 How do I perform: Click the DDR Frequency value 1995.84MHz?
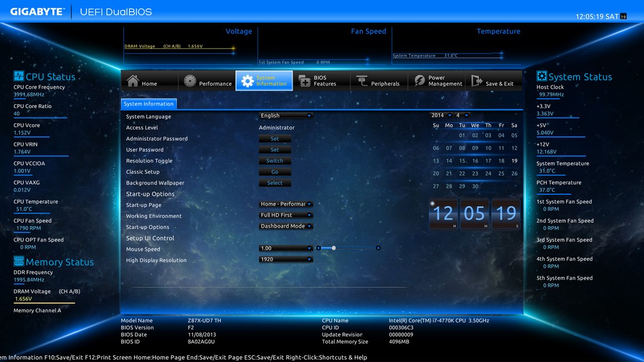tap(29, 280)
